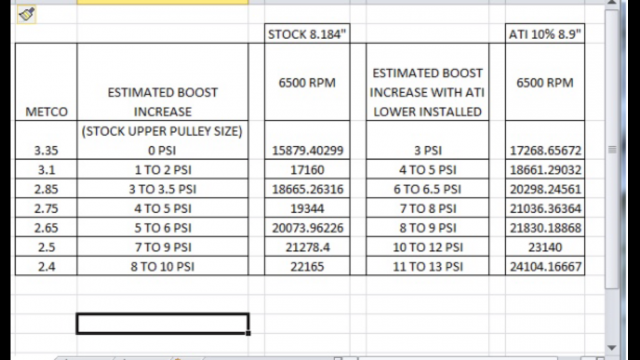
Task: Select the ATI 10% 8.9" header cell
Action: (545, 34)
